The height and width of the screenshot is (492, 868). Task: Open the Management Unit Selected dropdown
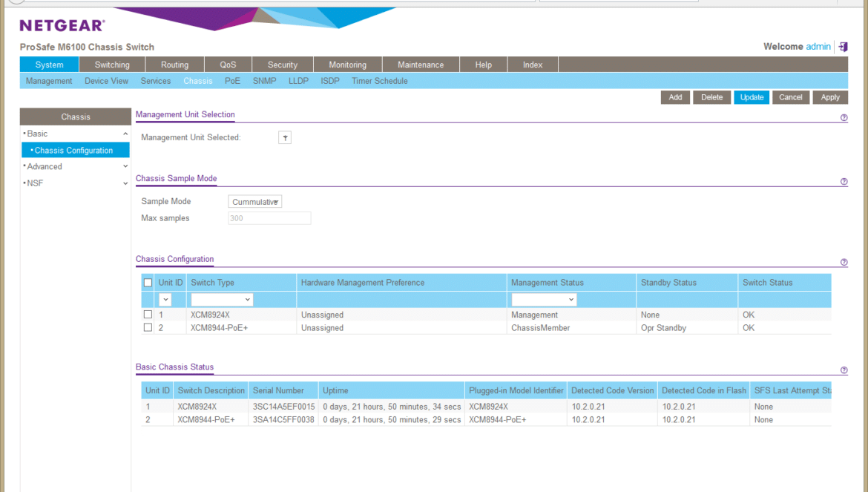(285, 138)
